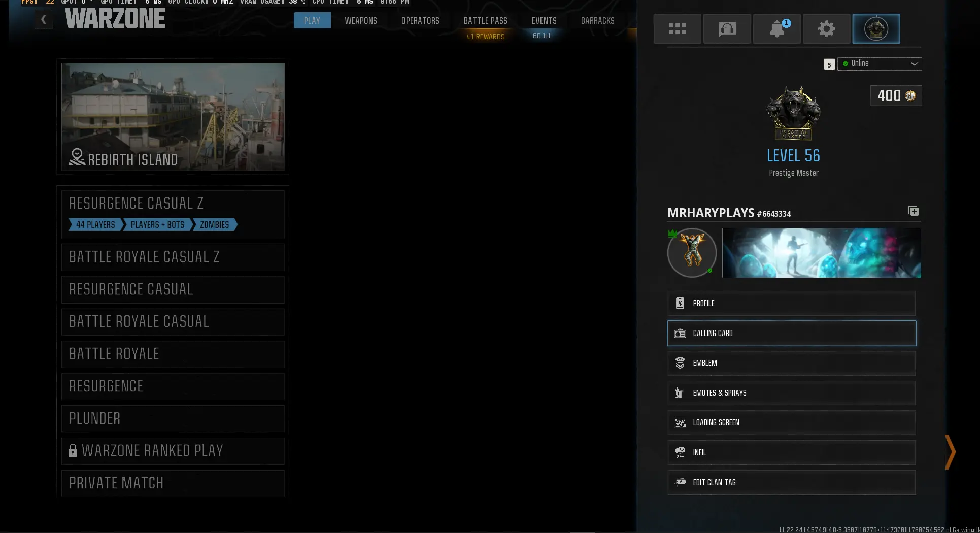980x533 pixels.
Task: Open Emotes & Sprays menu
Action: tap(791, 393)
